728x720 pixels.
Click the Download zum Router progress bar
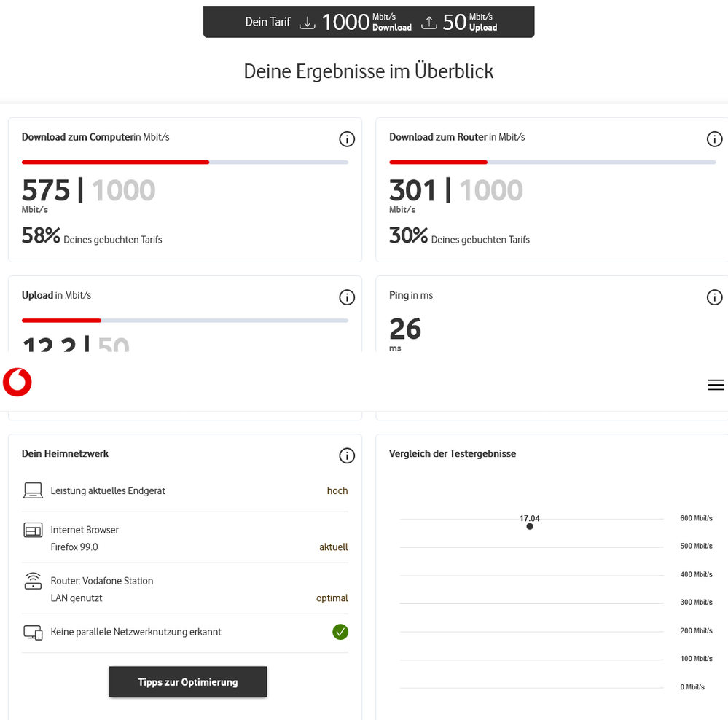point(552,162)
